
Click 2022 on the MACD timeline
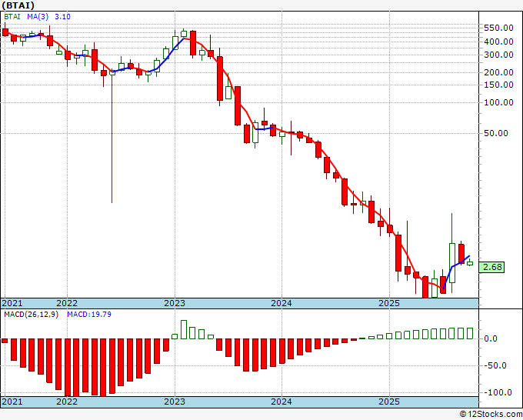point(67,402)
